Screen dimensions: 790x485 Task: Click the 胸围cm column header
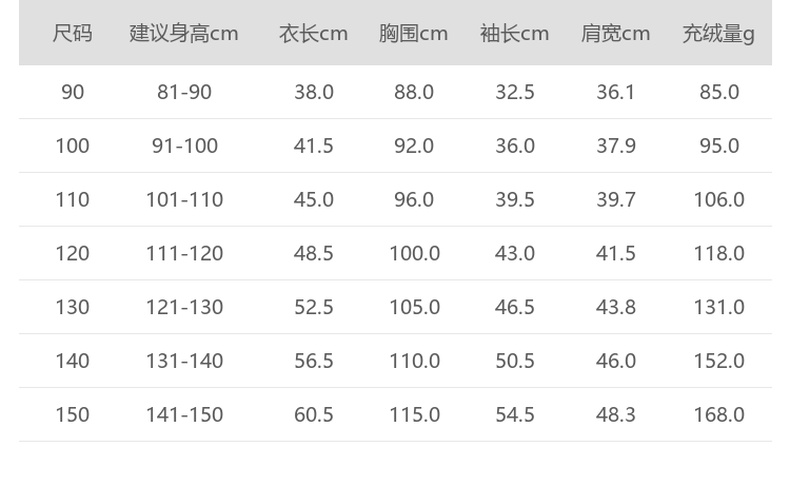point(413,33)
